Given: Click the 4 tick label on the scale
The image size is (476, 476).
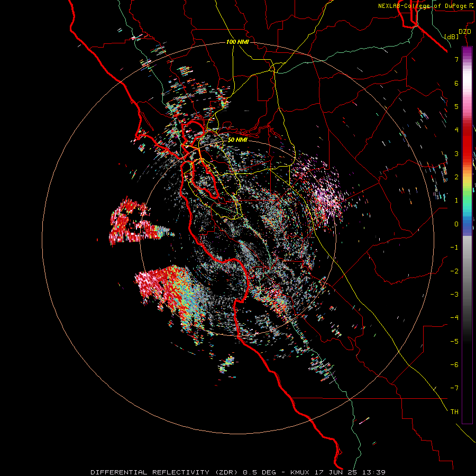Looking at the screenshot, I should click(x=456, y=130).
